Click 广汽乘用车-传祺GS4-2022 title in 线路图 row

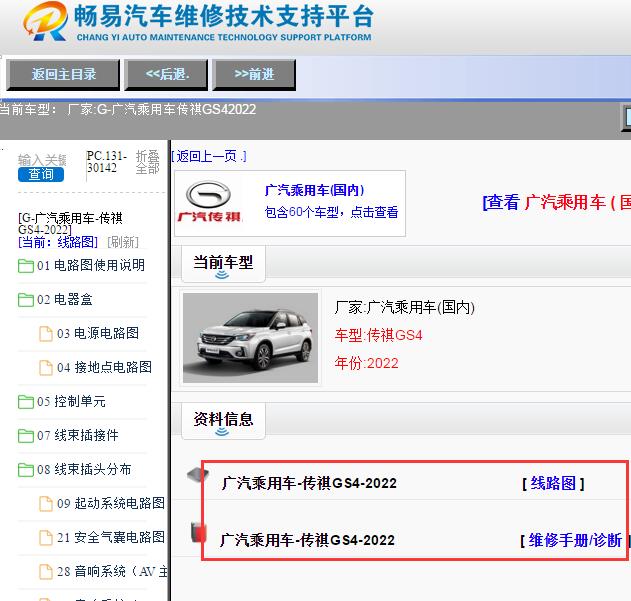(309, 483)
